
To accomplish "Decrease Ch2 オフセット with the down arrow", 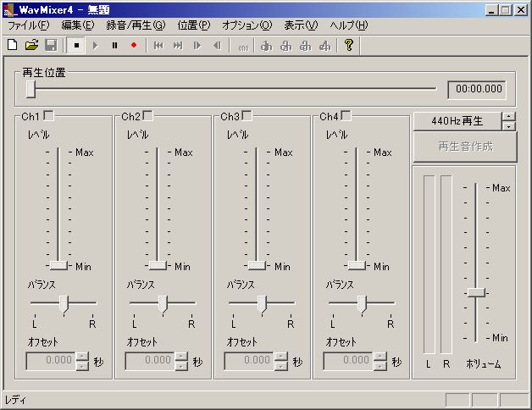I will click(x=181, y=366).
